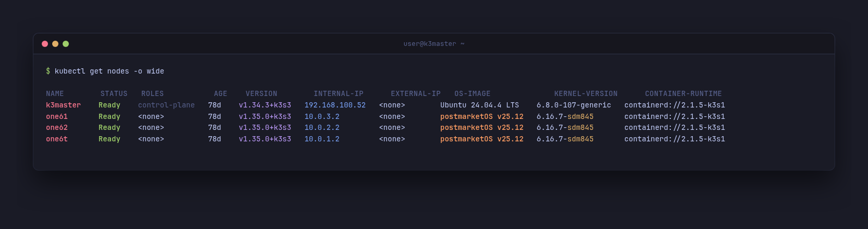Screen dimensions: 868x229
Task: Click roles '<none>' in one6t row
Action: tap(151, 139)
